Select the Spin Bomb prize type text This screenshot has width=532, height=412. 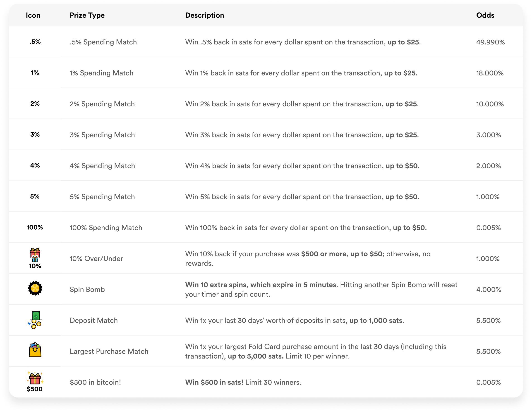click(x=87, y=289)
